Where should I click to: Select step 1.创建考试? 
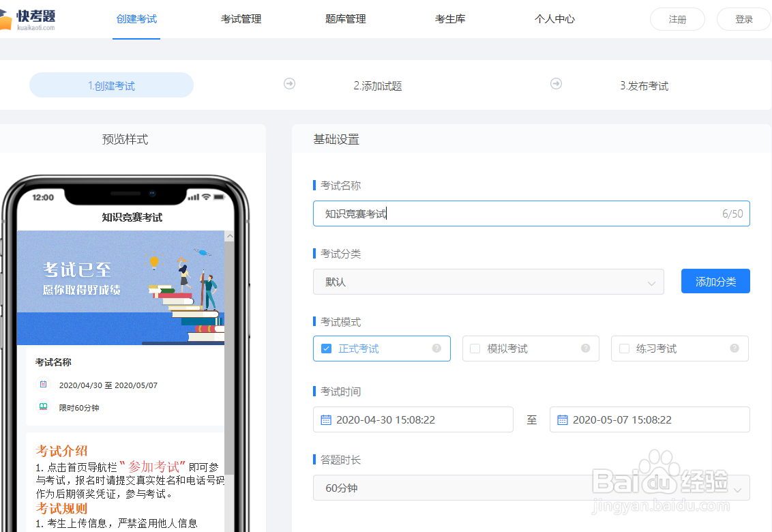pyautogui.click(x=111, y=85)
